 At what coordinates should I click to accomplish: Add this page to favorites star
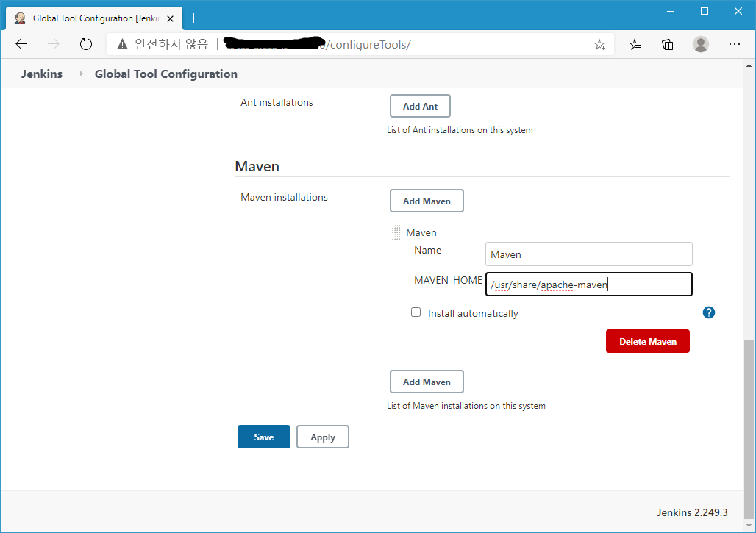tap(599, 45)
